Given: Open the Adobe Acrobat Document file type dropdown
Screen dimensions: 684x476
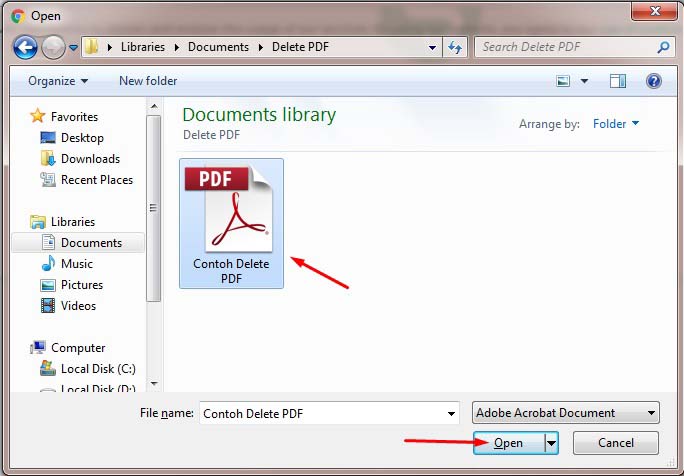Looking at the screenshot, I should [565, 413].
